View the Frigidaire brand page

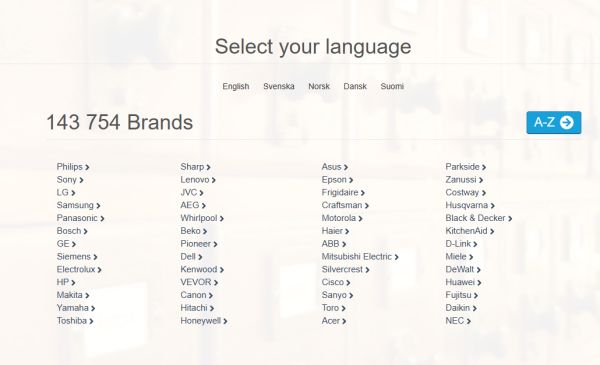343,192
